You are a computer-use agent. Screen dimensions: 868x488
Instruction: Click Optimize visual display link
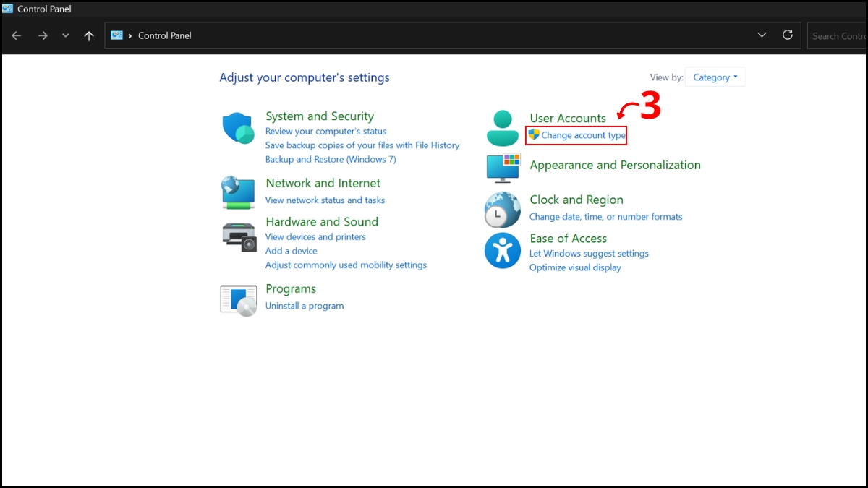[575, 267]
